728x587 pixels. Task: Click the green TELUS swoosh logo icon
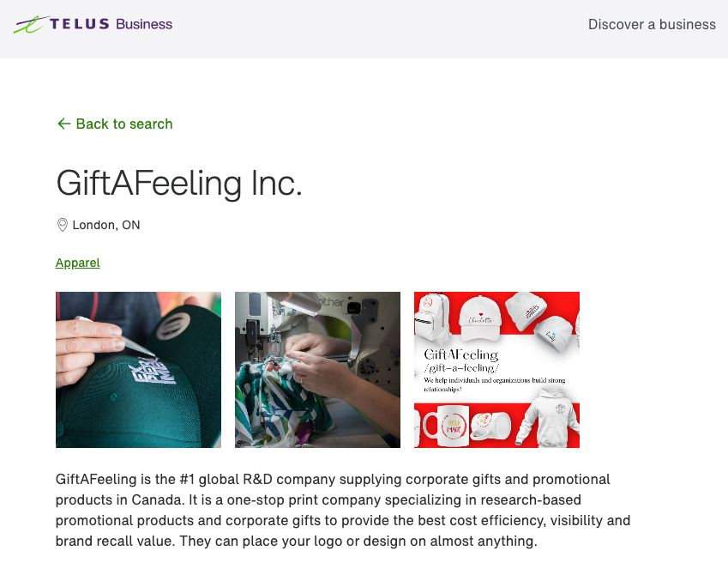pos(31,24)
